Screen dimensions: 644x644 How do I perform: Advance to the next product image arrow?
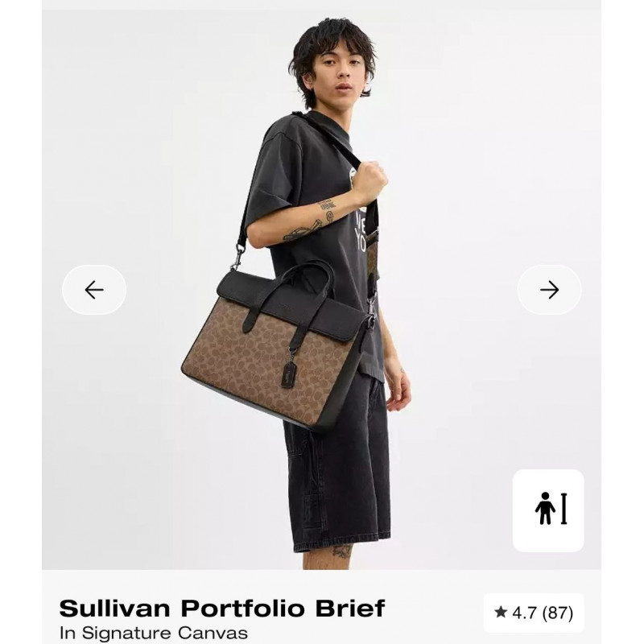[550, 290]
